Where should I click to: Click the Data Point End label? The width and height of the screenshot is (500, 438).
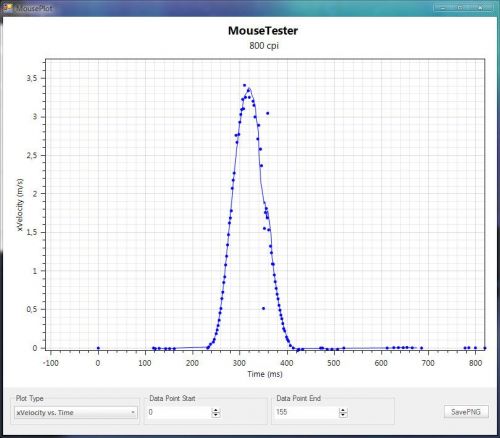point(299,398)
